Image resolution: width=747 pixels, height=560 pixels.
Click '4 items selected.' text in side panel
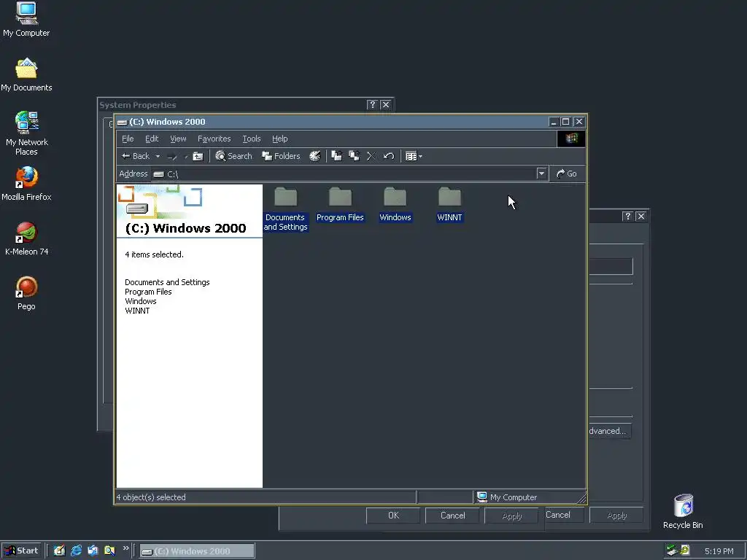pyautogui.click(x=154, y=254)
